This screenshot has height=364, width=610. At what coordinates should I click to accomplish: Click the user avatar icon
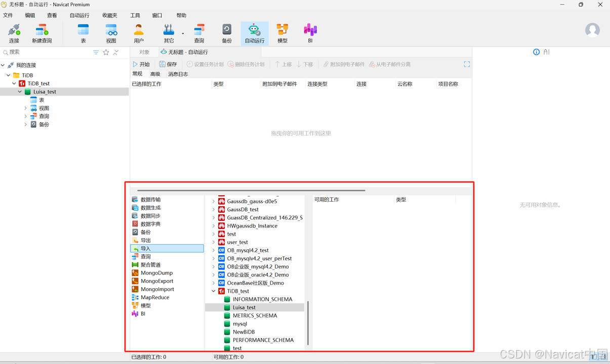tap(592, 30)
